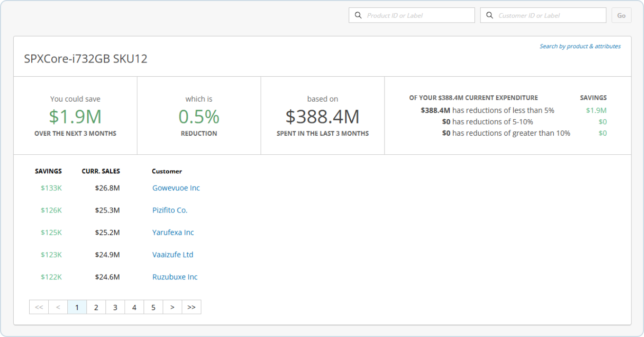Switch to page 3 in pagination
The width and height of the screenshot is (644, 337).
pyautogui.click(x=115, y=307)
